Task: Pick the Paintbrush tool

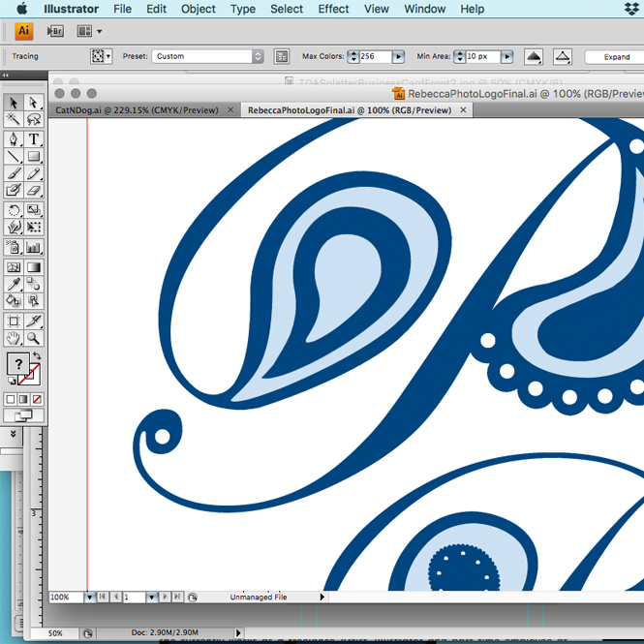Action: [x=14, y=174]
